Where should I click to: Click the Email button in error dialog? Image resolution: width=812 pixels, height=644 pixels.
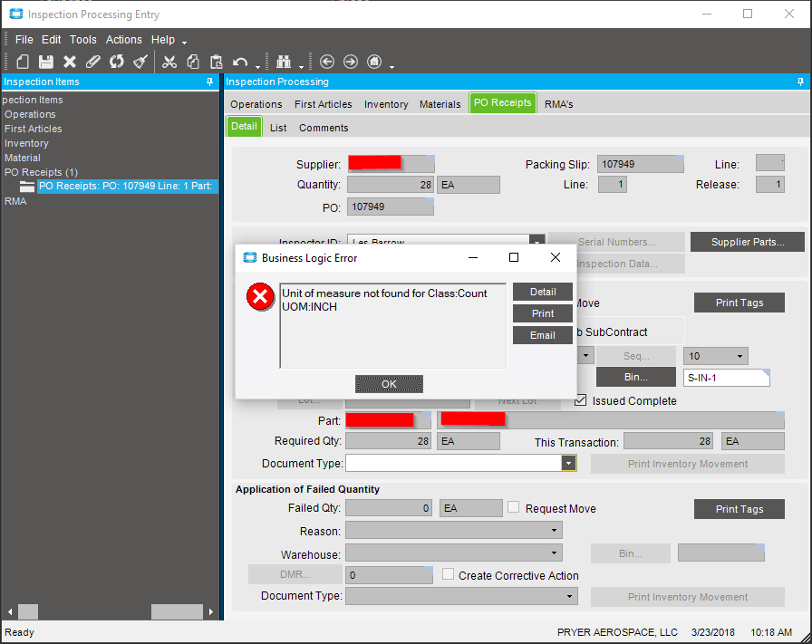tap(543, 335)
